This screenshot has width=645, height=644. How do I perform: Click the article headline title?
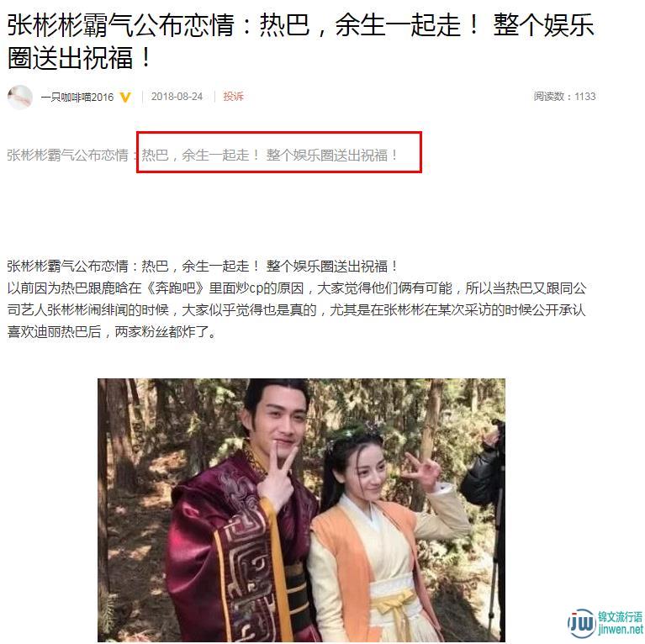[301, 40]
